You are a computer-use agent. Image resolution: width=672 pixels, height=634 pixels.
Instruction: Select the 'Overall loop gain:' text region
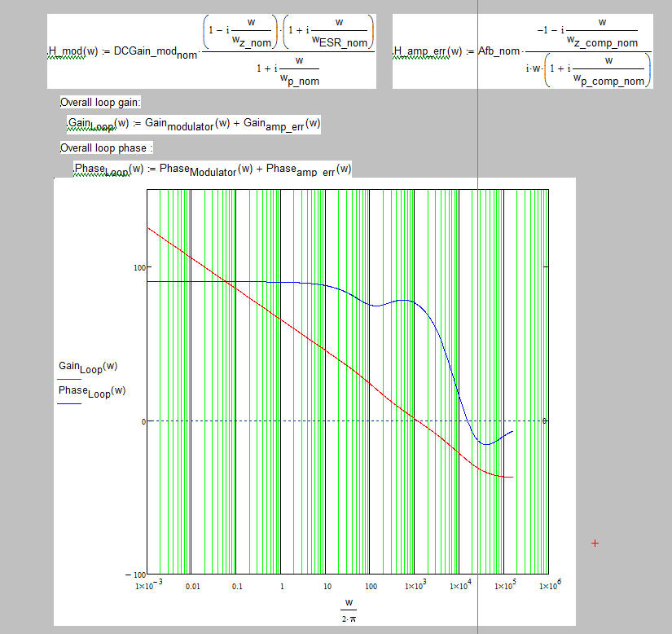click(100, 103)
